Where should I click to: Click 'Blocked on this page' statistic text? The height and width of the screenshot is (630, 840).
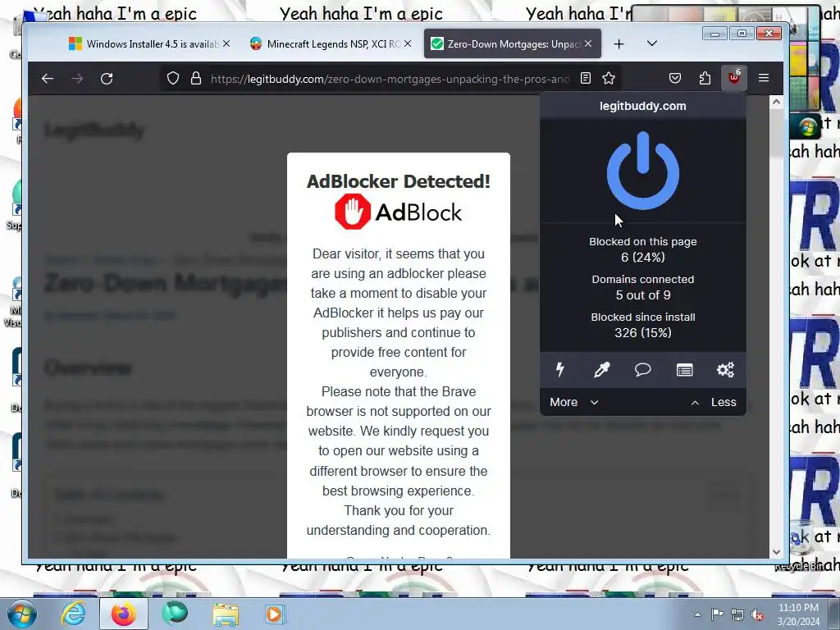[643, 242]
